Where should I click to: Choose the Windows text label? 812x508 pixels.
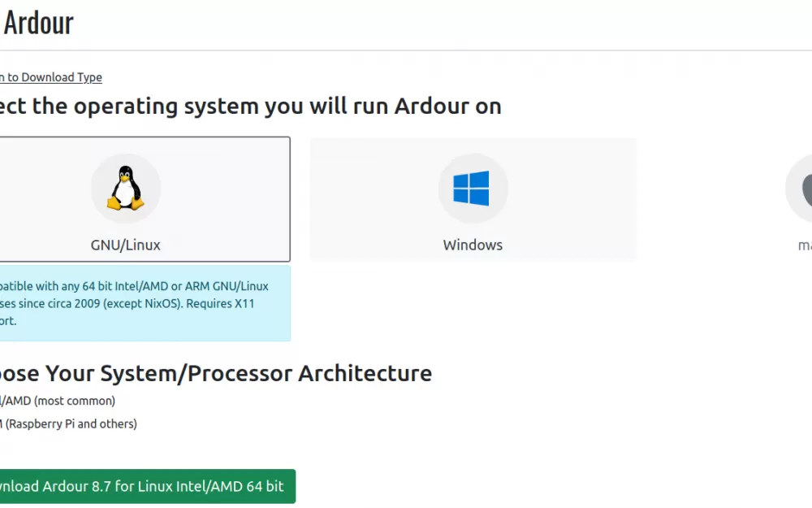point(473,245)
